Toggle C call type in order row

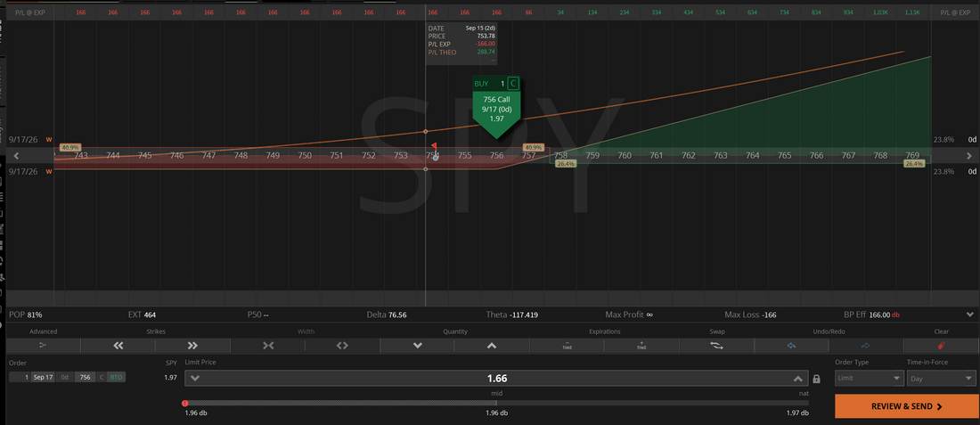[102, 378]
